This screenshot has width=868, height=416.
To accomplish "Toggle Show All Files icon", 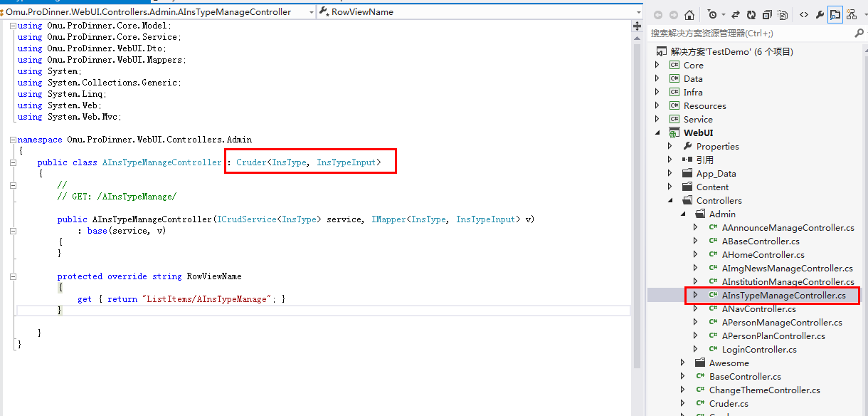I will pyautogui.click(x=783, y=14).
